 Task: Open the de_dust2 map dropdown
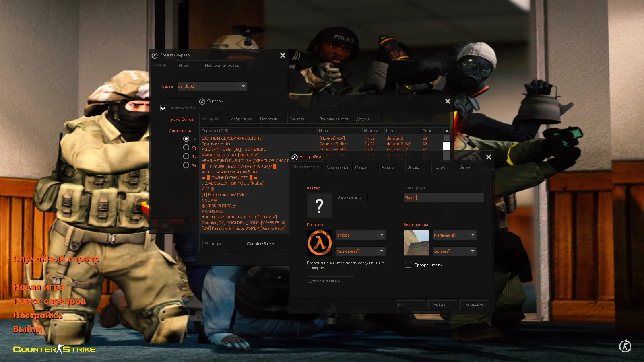click(212, 86)
